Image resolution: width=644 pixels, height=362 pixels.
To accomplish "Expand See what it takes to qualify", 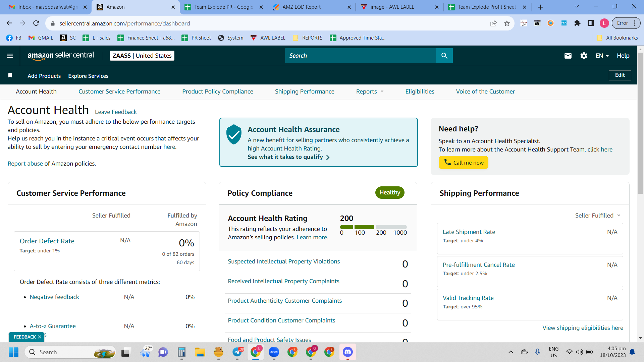I will 288,157.
